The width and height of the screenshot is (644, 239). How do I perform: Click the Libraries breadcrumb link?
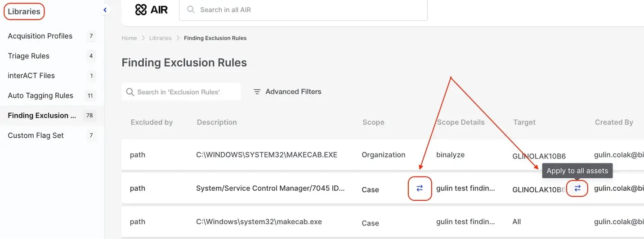pyautogui.click(x=161, y=38)
